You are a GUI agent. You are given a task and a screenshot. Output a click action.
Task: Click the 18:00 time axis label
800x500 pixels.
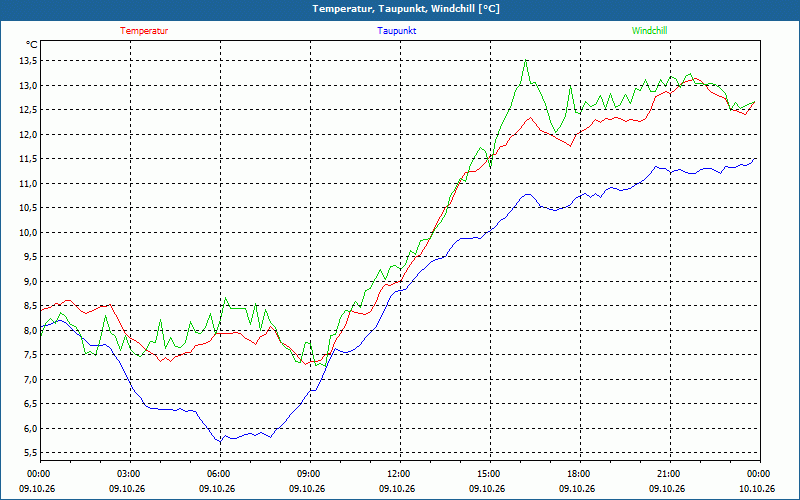[x=580, y=473]
